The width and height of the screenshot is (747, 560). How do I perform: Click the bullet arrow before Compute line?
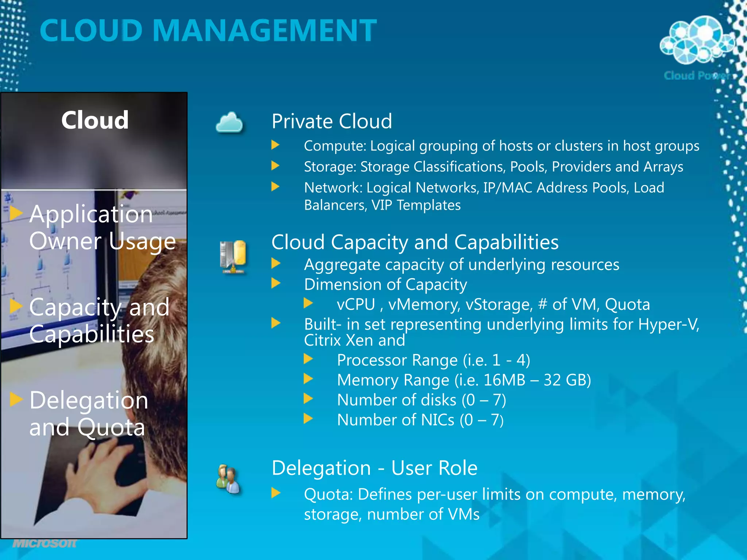tap(275, 145)
